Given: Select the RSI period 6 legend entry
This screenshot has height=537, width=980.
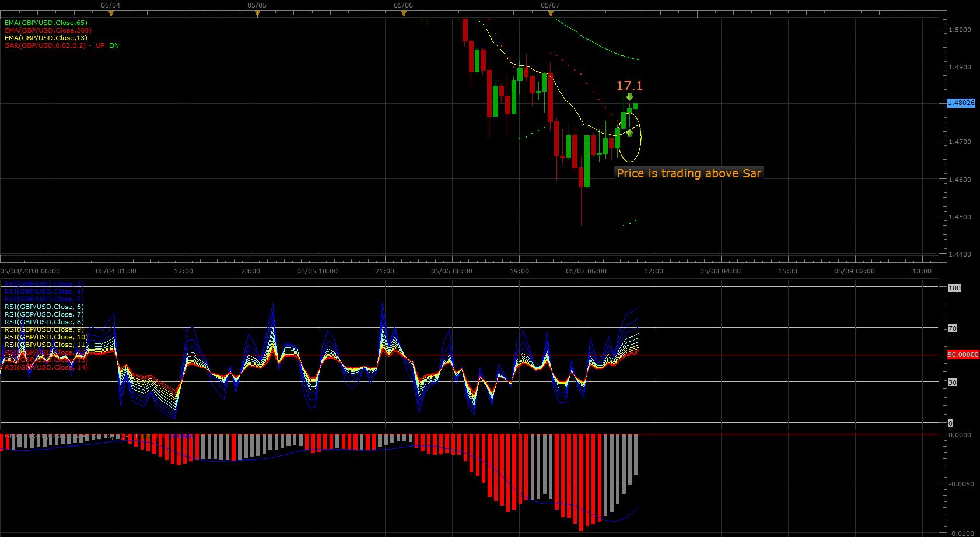Looking at the screenshot, I should click(44, 307).
